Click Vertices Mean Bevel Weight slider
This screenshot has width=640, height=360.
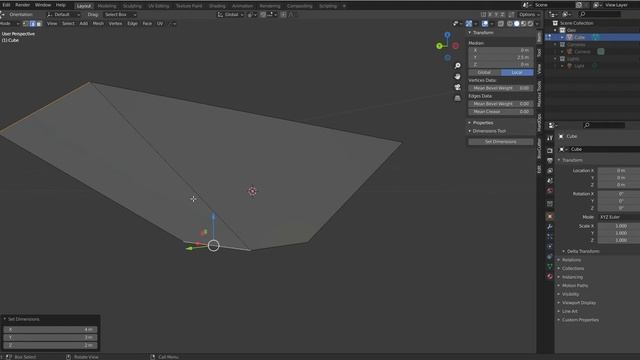501,88
